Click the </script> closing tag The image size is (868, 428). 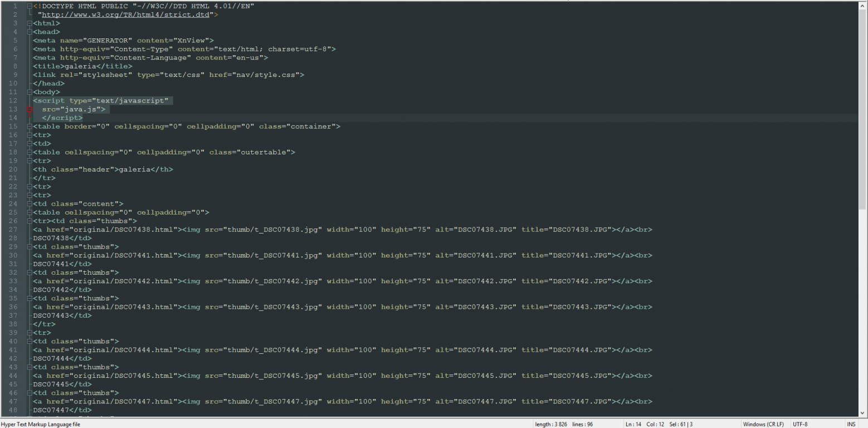(x=62, y=118)
